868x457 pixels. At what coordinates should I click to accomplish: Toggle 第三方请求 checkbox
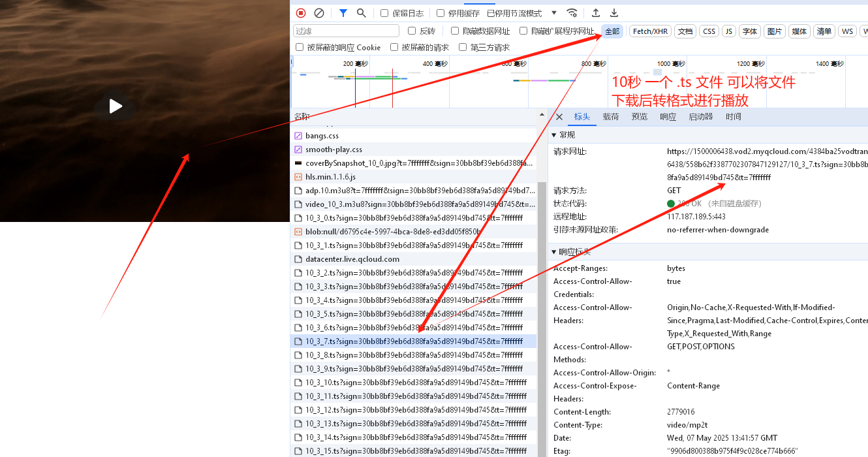(x=463, y=47)
